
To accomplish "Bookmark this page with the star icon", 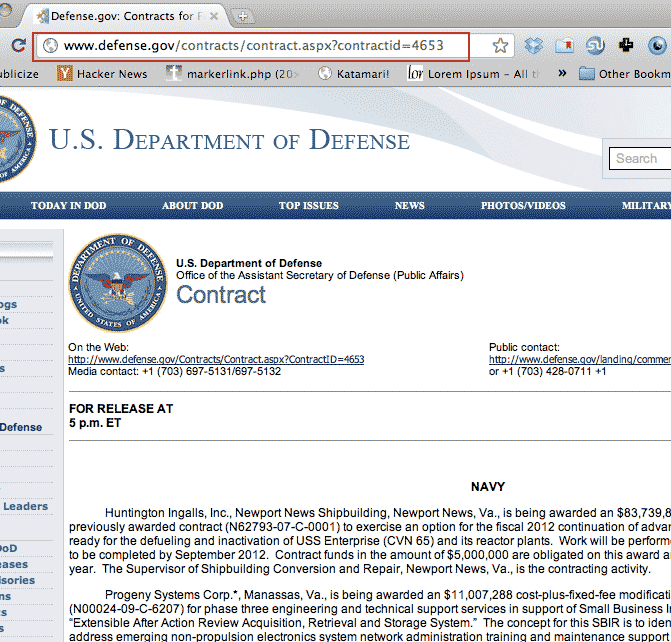I will pyautogui.click(x=500, y=45).
